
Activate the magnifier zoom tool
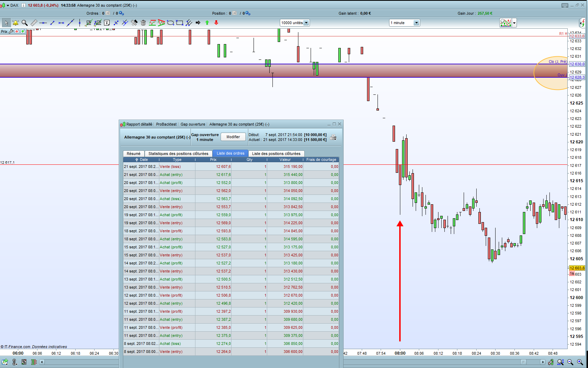coord(25,23)
